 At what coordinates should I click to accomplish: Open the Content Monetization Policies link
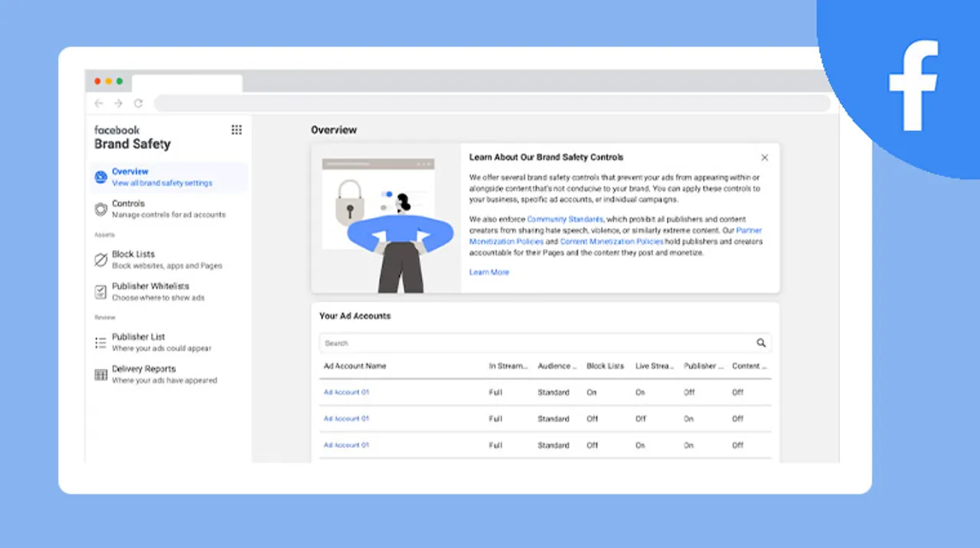click(x=612, y=242)
